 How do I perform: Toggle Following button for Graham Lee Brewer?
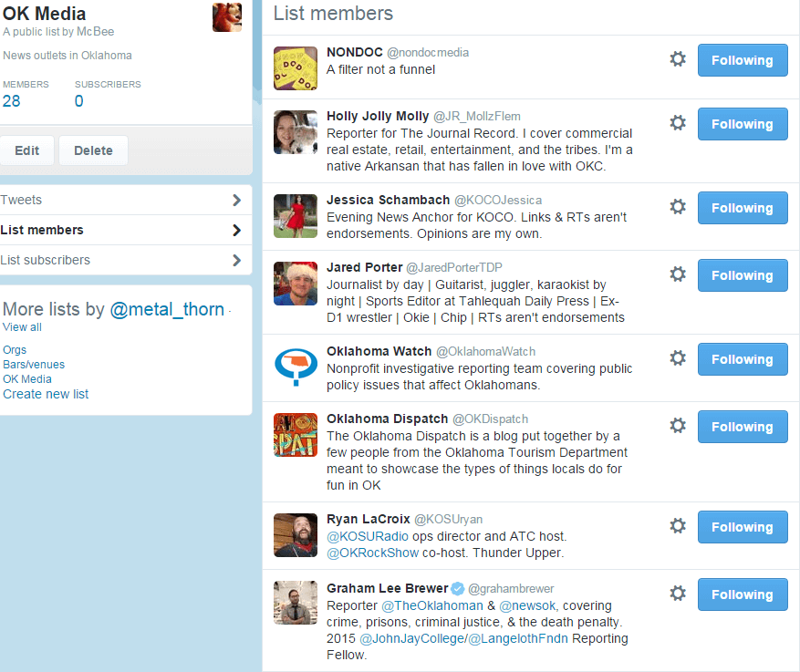743,594
